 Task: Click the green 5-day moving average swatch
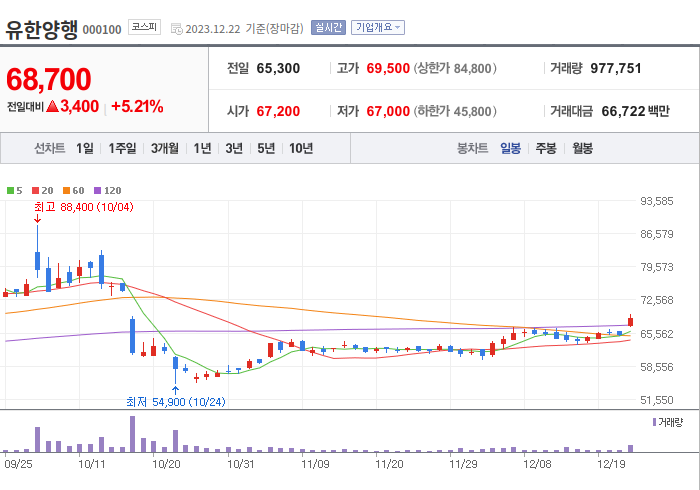click(10, 191)
